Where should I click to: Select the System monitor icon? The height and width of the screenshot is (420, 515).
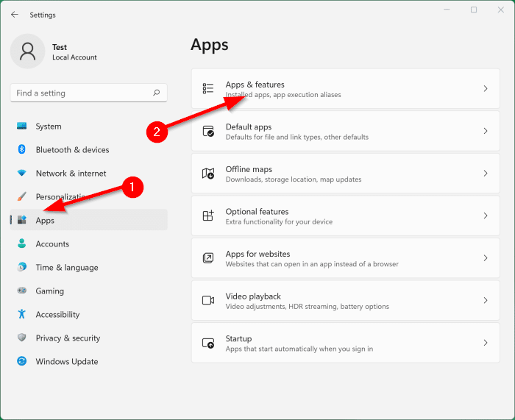tap(21, 126)
